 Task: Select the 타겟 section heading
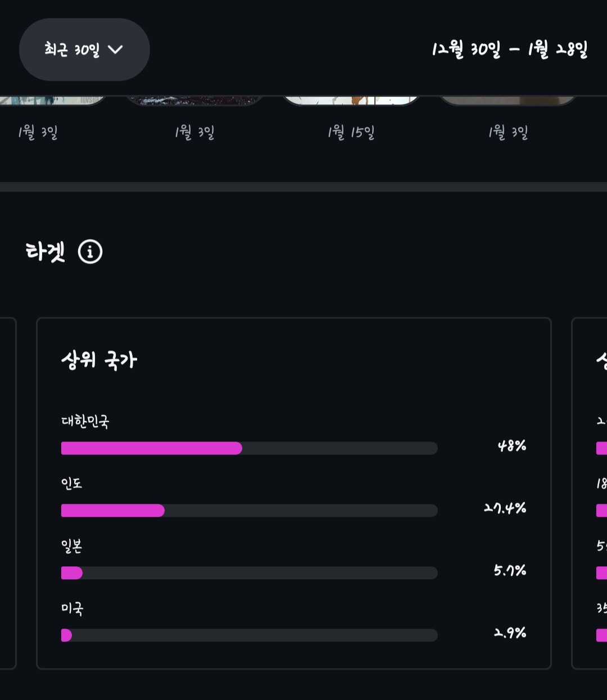(46, 252)
